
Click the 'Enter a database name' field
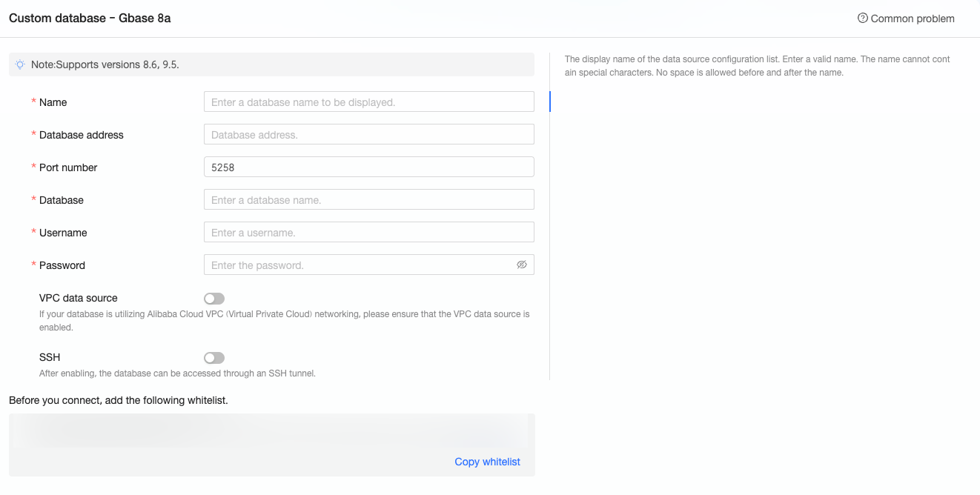click(x=368, y=200)
